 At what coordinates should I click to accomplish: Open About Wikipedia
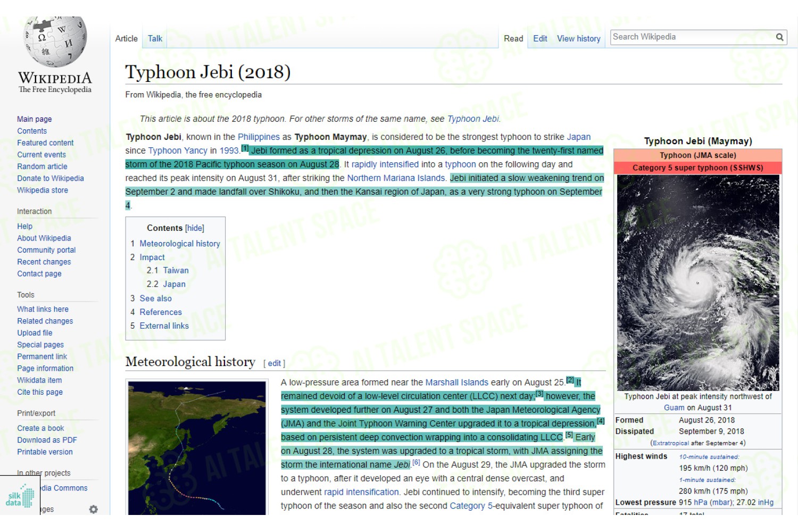44,238
